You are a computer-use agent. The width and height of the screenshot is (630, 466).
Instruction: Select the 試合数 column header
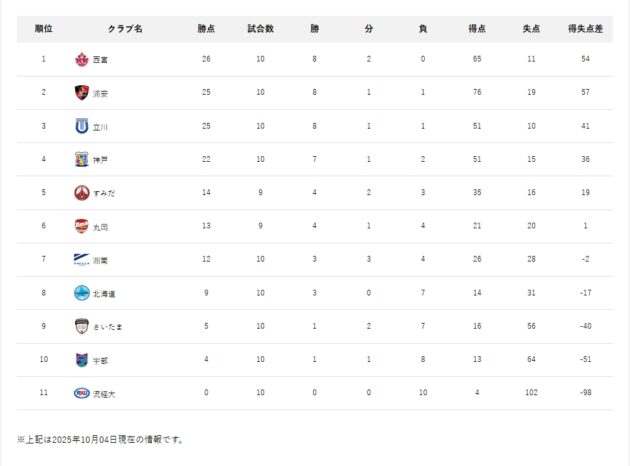(x=260, y=29)
